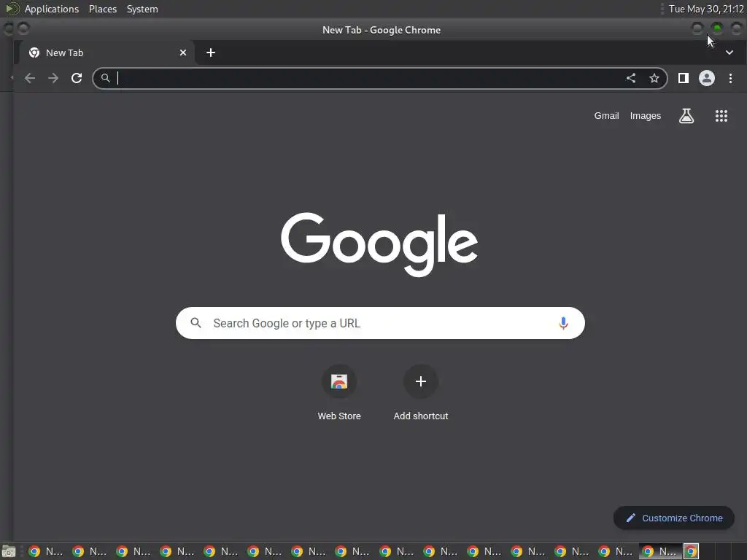
Task: Reload the current page
Action: click(77, 78)
